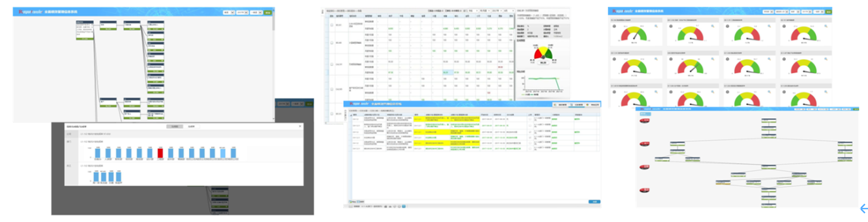Select the first tab in the bar chart popup
The width and height of the screenshot is (868, 222).
tap(174, 127)
